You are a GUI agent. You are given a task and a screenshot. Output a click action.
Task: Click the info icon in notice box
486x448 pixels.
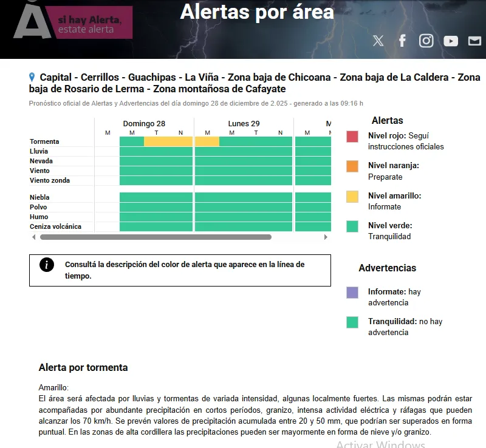click(46, 265)
